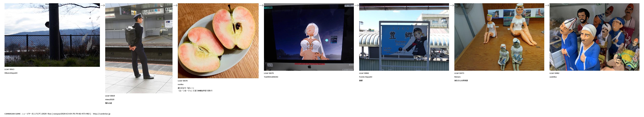Click the arrow before the blue-robed figurines photo
The width and height of the screenshot is (644, 117).
[547, 5]
